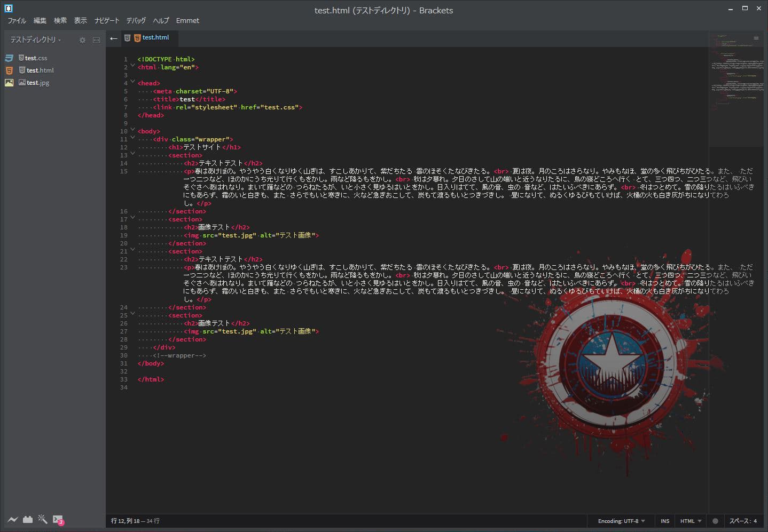The height and width of the screenshot is (532, 768).
Task: Open the 検索 menu
Action: [x=60, y=21]
